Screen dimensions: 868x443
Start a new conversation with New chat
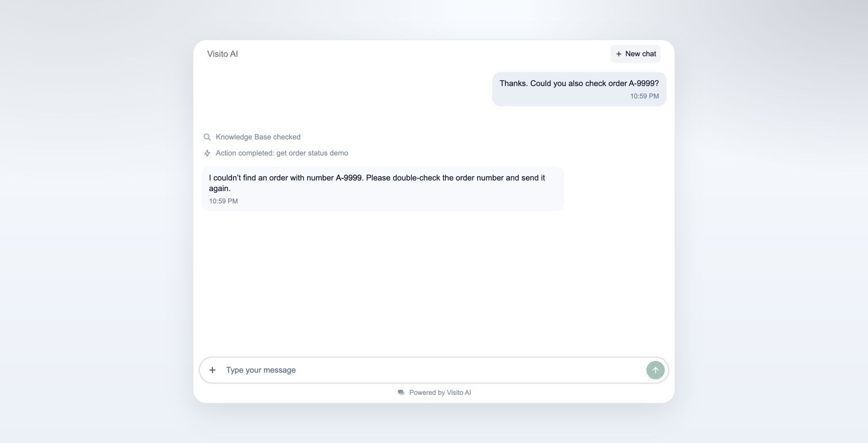coord(635,54)
